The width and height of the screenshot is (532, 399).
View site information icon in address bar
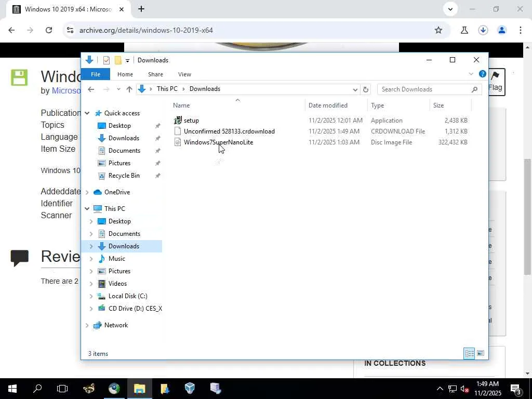(x=70, y=30)
